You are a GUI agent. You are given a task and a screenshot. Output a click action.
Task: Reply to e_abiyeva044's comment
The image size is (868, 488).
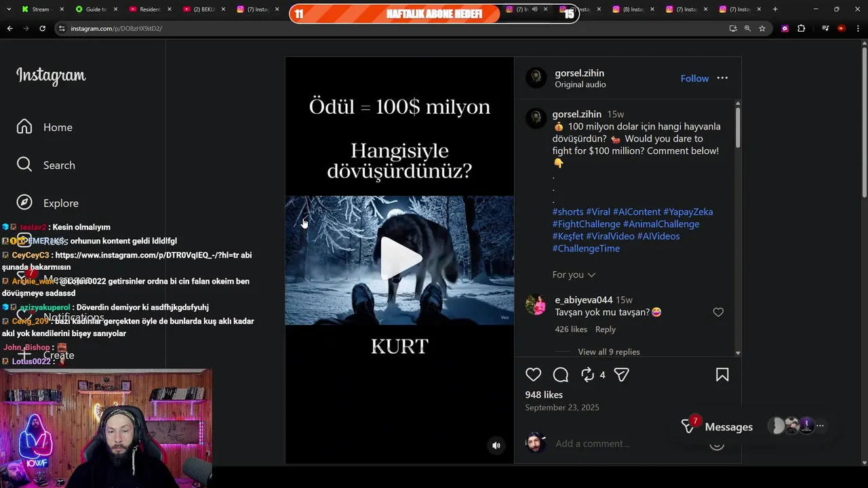(x=606, y=329)
